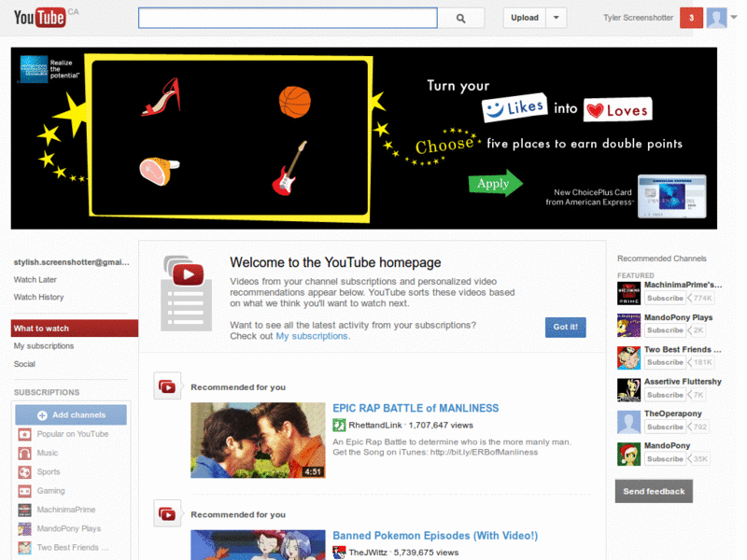
Task: Click the green Apply arrow in ad
Action: pyautogui.click(x=495, y=183)
